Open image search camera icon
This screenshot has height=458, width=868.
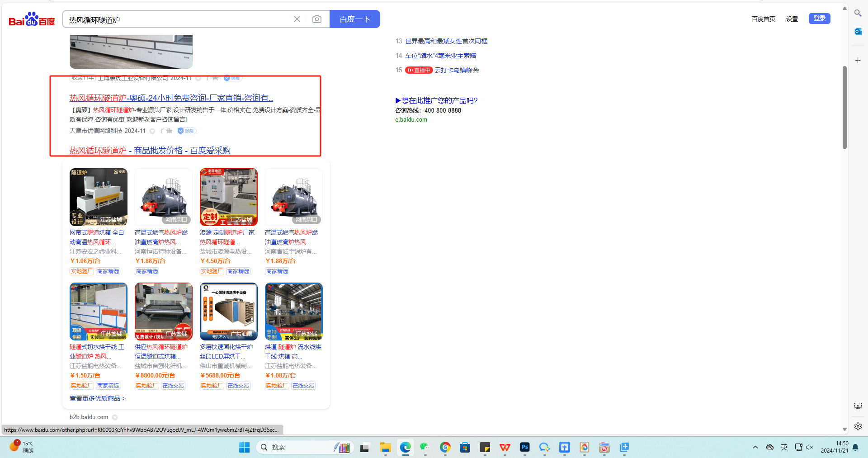[317, 19]
